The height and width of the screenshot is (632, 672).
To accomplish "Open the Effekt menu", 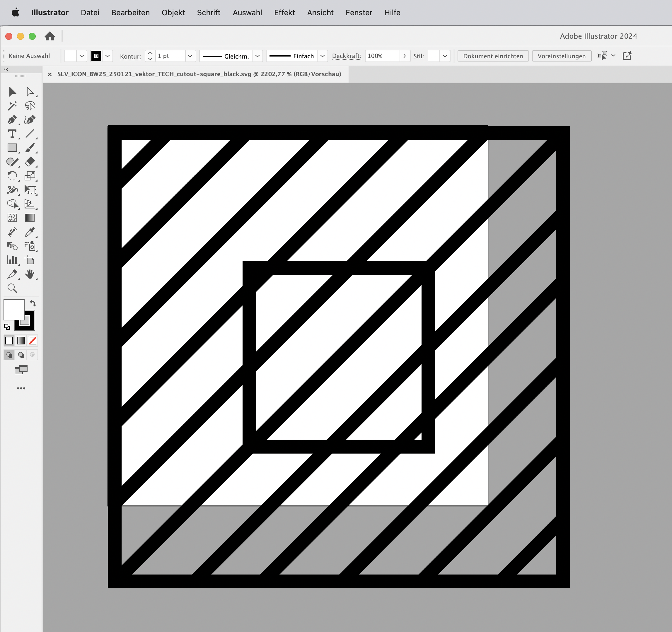I will tap(284, 13).
